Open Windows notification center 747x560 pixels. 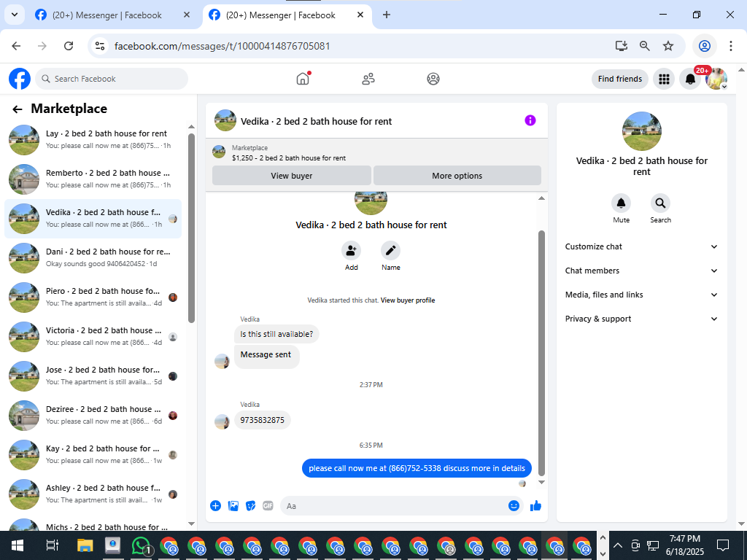(723, 545)
